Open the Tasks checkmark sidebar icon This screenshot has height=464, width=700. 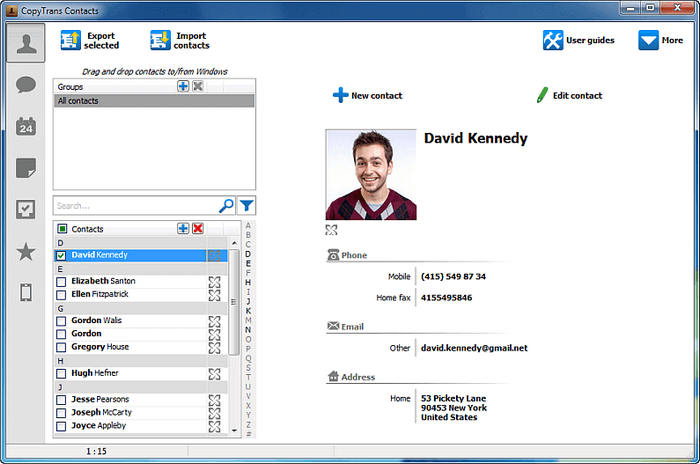[x=26, y=209]
